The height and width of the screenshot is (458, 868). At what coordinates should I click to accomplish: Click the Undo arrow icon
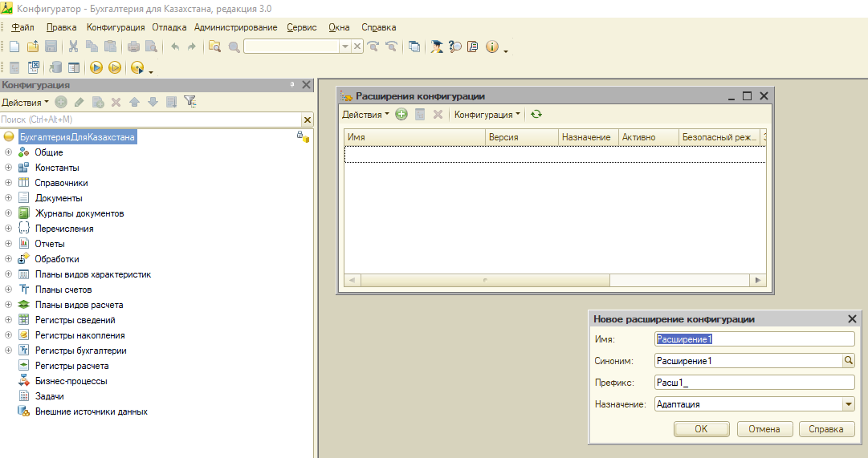pyautogui.click(x=175, y=47)
